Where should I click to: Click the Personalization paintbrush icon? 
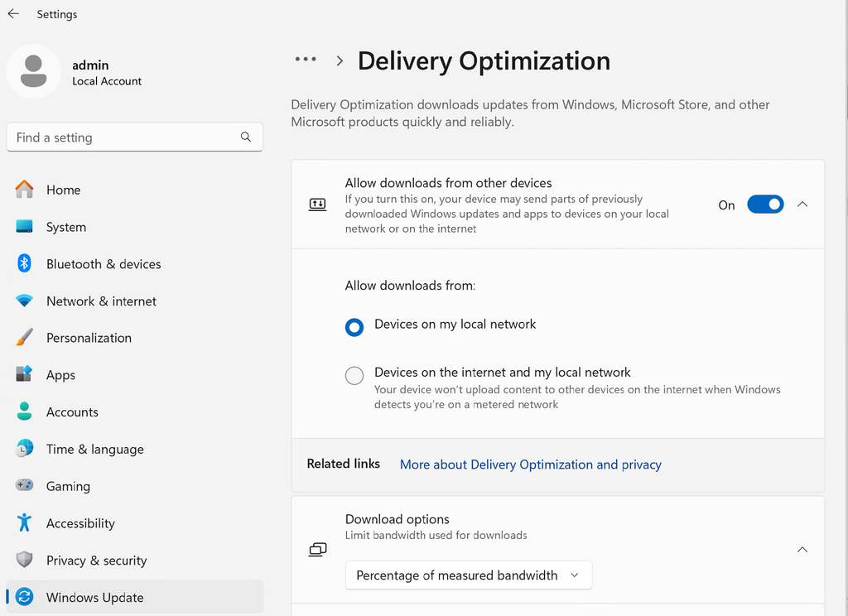click(24, 338)
